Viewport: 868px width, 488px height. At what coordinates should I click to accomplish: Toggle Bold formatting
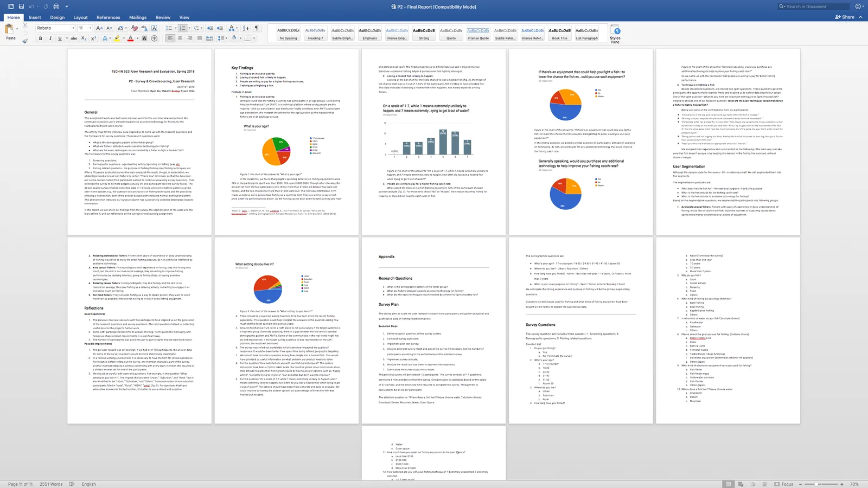[x=40, y=38]
